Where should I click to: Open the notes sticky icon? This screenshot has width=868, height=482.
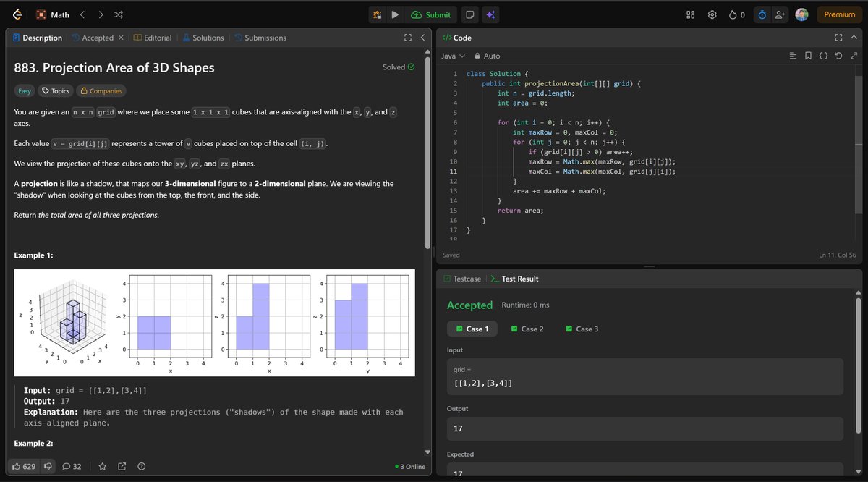click(469, 14)
